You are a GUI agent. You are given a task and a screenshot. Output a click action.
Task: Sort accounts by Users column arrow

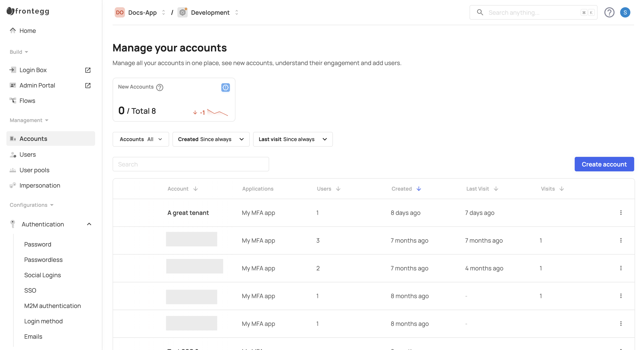pyautogui.click(x=338, y=189)
